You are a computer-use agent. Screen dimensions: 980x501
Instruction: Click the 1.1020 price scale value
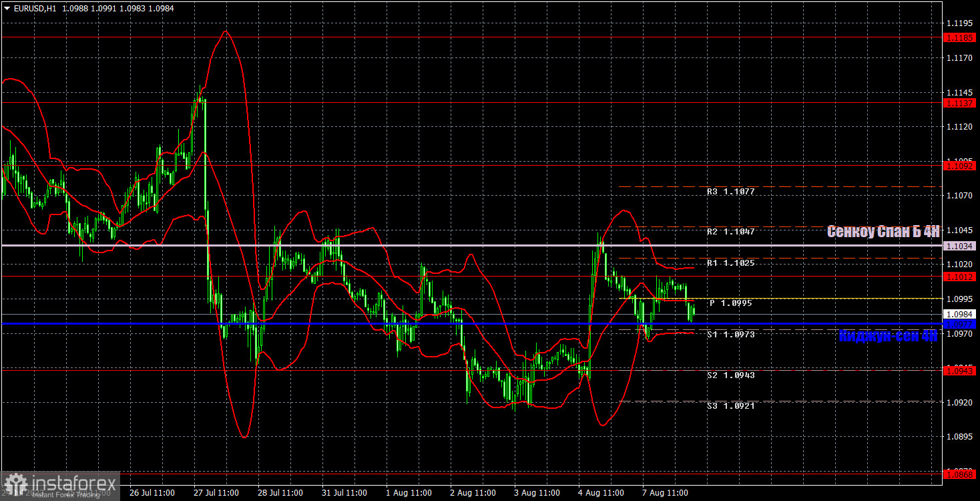(959, 264)
